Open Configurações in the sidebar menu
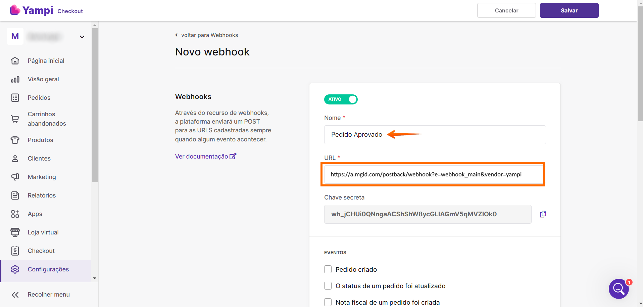This screenshot has width=644, height=307. [48, 269]
